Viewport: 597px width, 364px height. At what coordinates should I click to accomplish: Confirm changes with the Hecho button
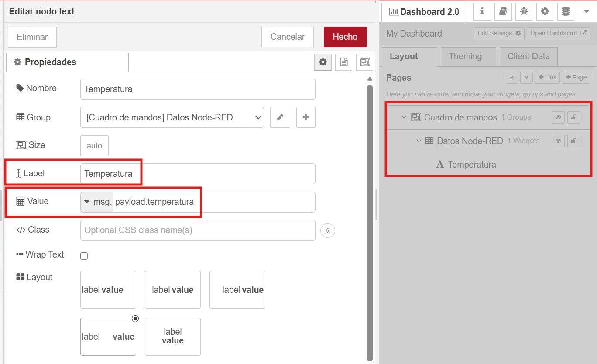[x=345, y=37]
